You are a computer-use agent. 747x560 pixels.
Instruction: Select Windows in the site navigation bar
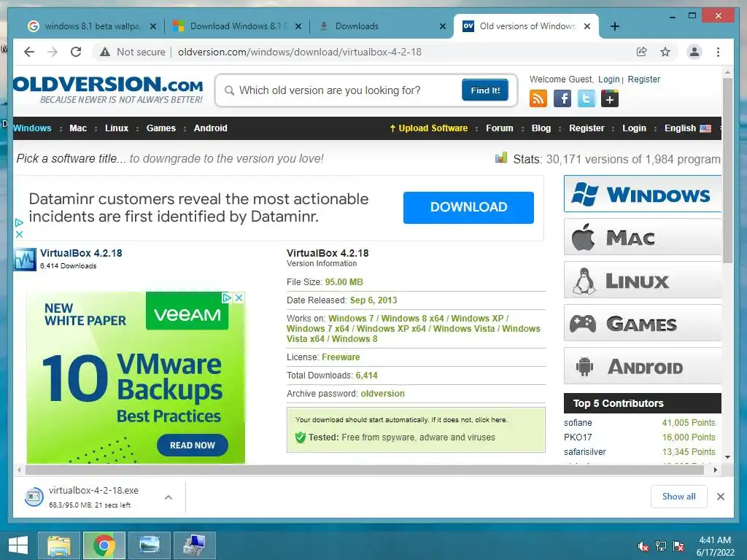[x=32, y=128]
